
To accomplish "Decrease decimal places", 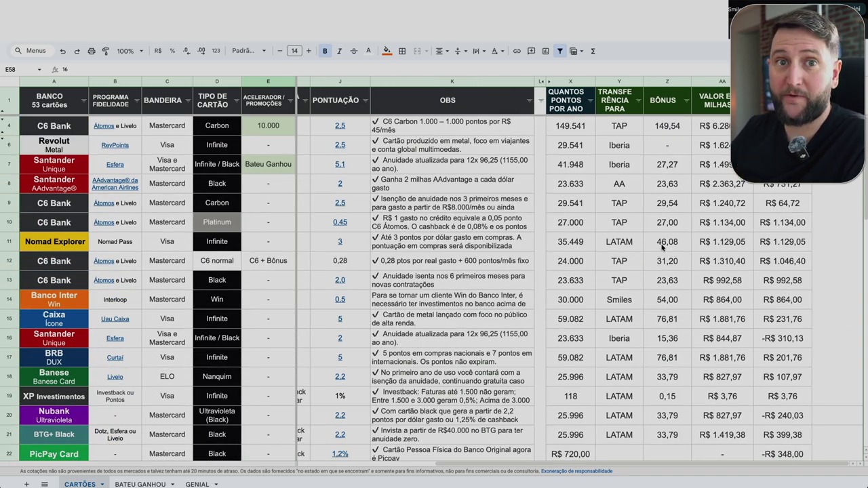I will [186, 51].
